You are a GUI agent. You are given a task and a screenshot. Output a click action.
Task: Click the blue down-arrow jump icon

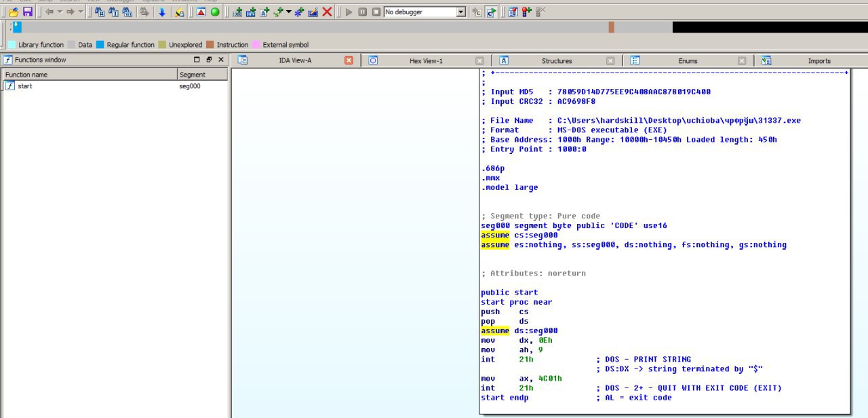pos(161,12)
